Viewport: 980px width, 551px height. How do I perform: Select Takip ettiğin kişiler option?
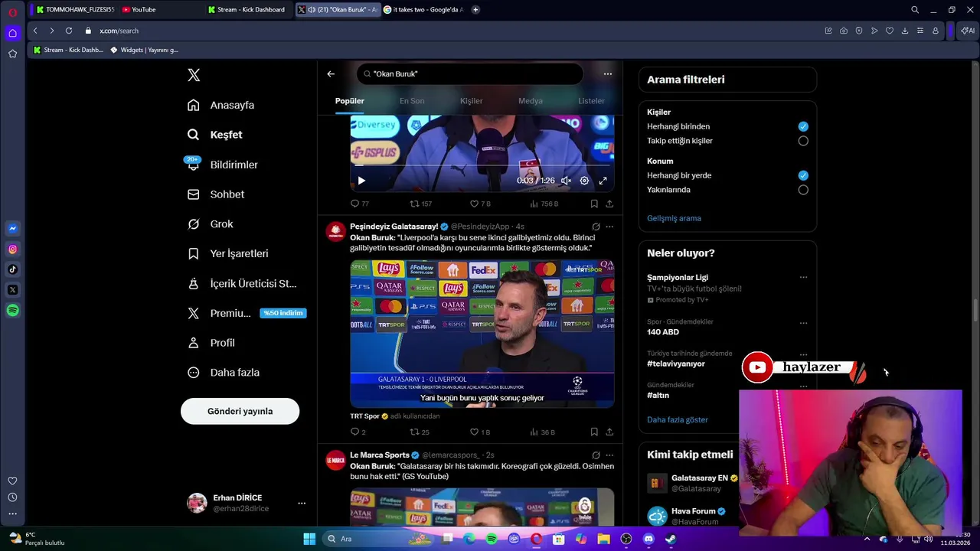(803, 141)
